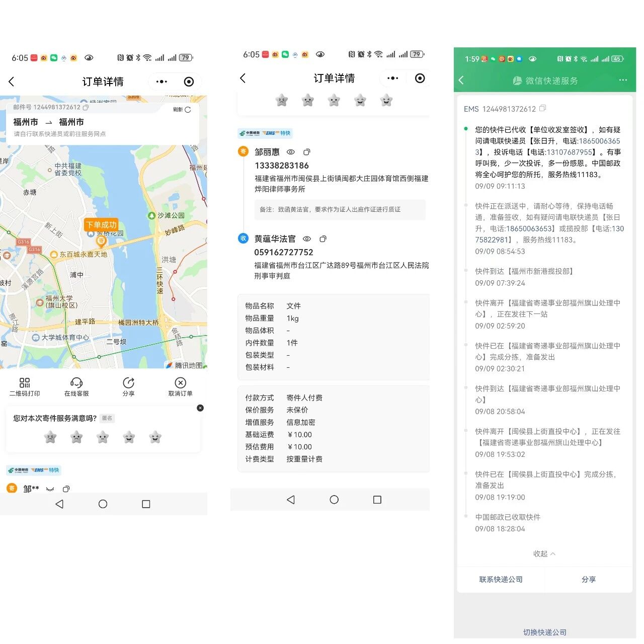Tap recipient phone 059162727752
Screen dimensions: 644x644
click(284, 252)
